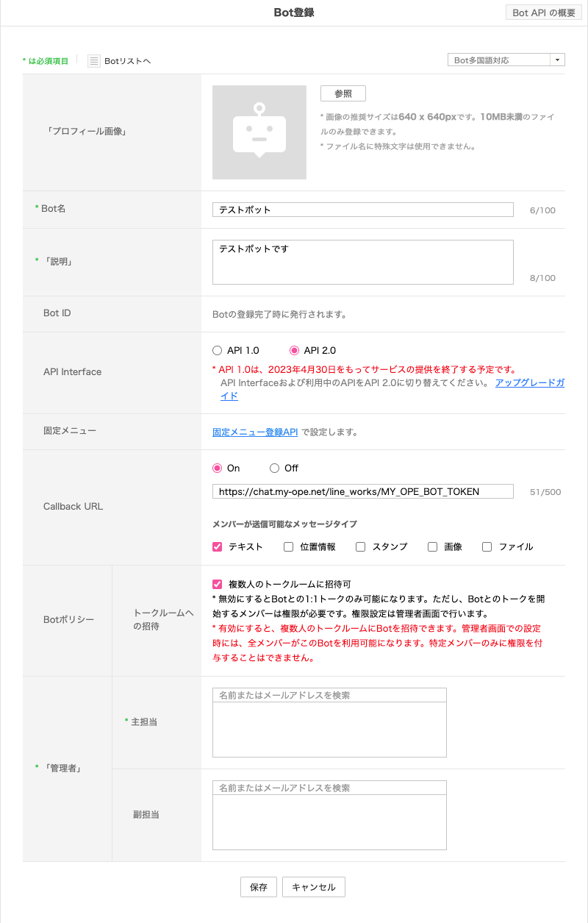Viewport: 588px width, 923px height.
Task: Click the キャンセル cancel button
Action: point(313,887)
